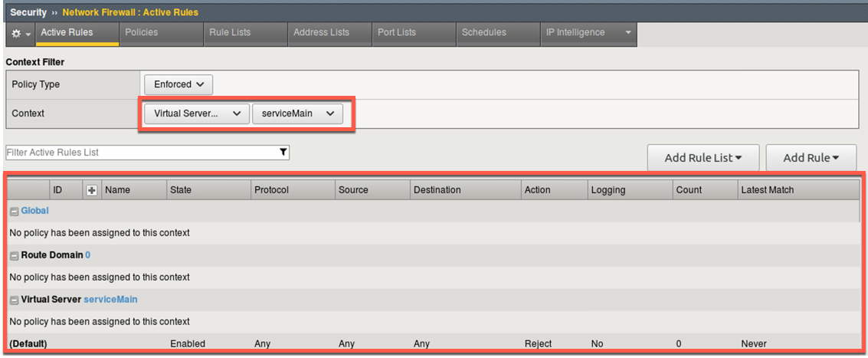868x358 pixels.
Task: Click the serviceMain virtual server link
Action: (110, 299)
